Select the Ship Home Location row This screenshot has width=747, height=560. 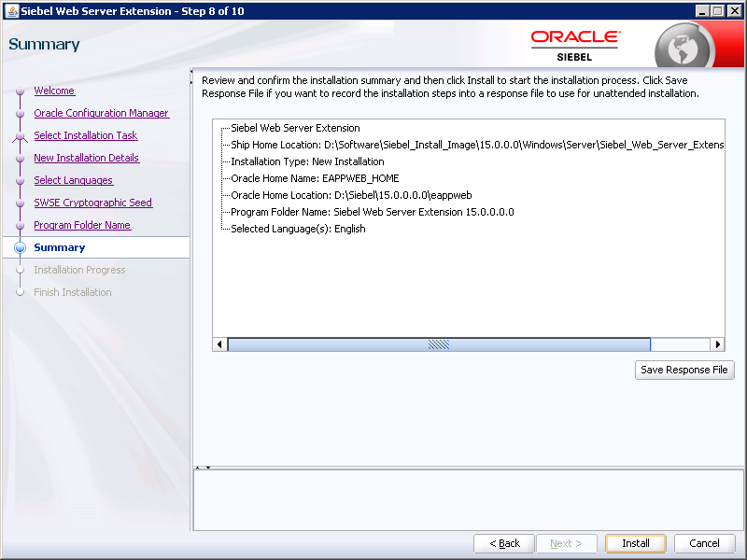coord(477,145)
